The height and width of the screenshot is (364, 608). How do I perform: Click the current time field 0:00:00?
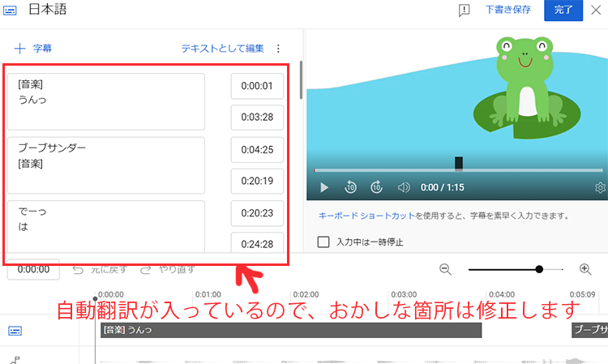[x=33, y=269]
